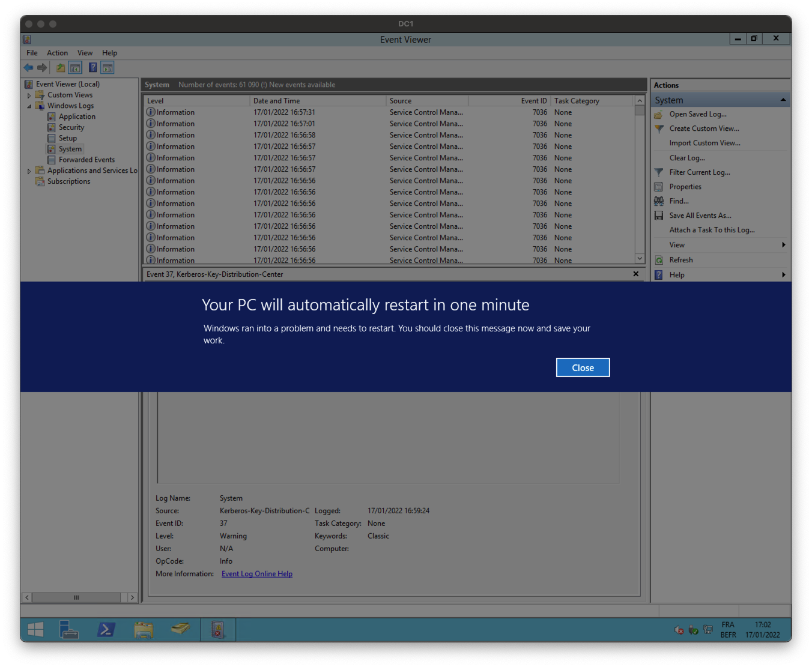
Task: Open the Help menu in the menu bar
Action: point(109,53)
